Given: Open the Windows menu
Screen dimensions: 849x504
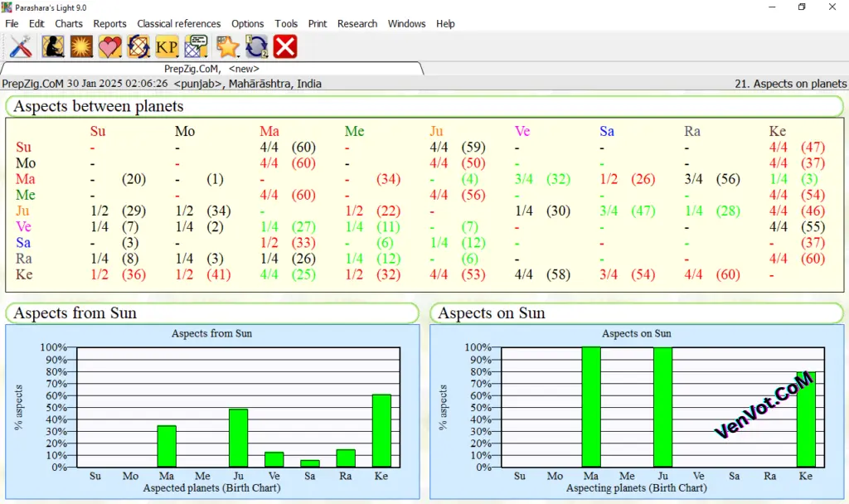Looking at the screenshot, I should coord(406,24).
